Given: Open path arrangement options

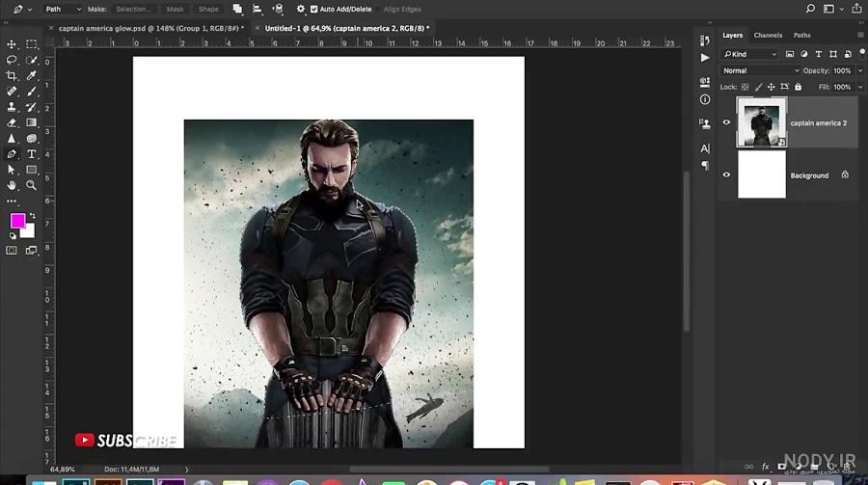Looking at the screenshot, I should 278,9.
